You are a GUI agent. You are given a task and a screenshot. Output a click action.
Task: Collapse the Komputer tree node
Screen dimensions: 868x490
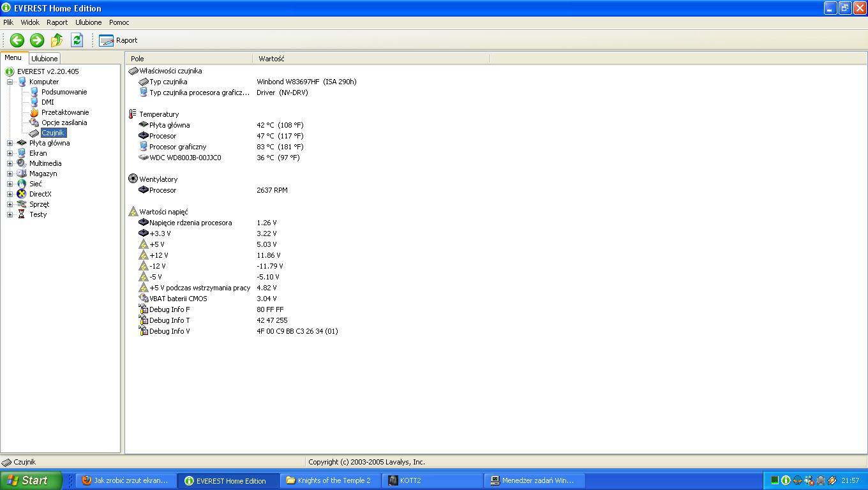click(x=10, y=82)
